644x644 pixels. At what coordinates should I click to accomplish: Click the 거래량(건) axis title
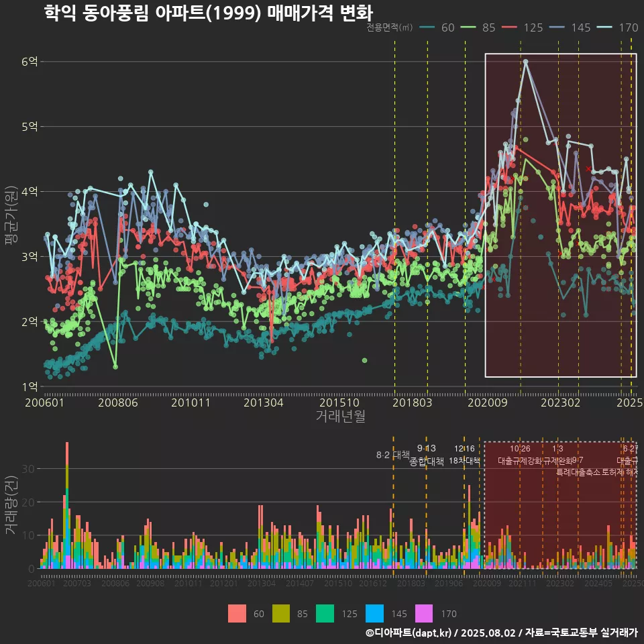point(11,505)
